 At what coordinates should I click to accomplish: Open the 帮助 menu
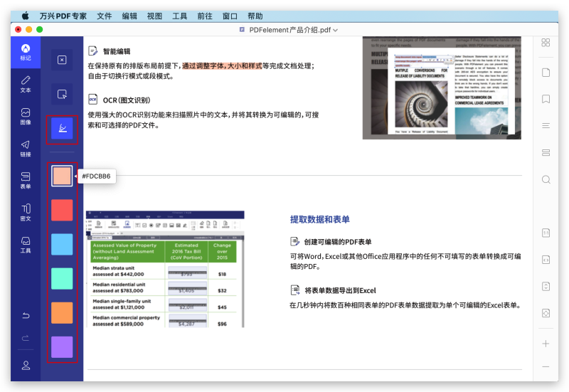(255, 16)
